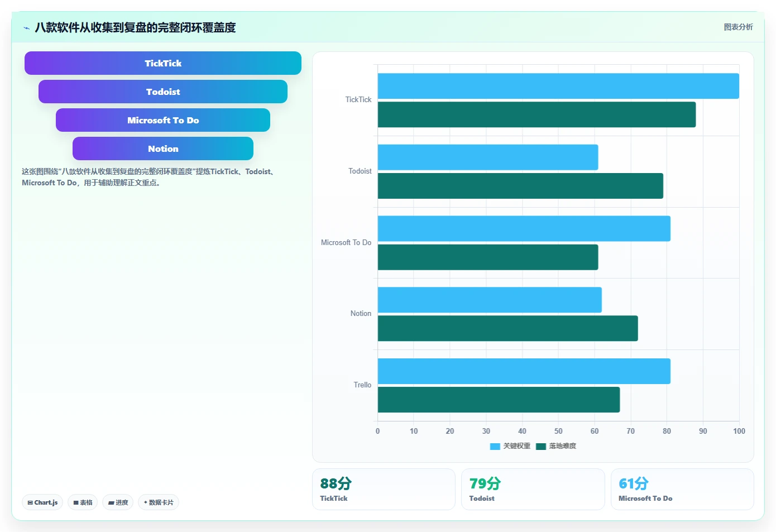This screenshot has width=776, height=532.
Task: Click the blue Todoist 关键权重 bar
Action: [x=488, y=157]
